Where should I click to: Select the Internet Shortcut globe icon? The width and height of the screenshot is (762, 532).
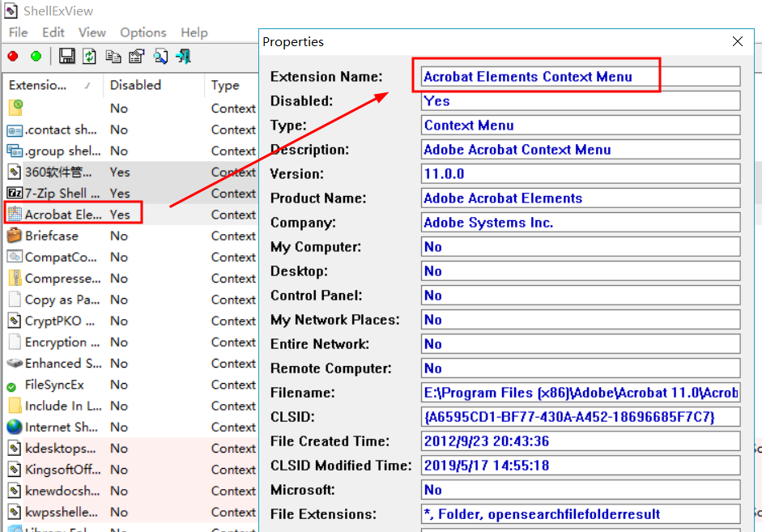click(x=15, y=427)
